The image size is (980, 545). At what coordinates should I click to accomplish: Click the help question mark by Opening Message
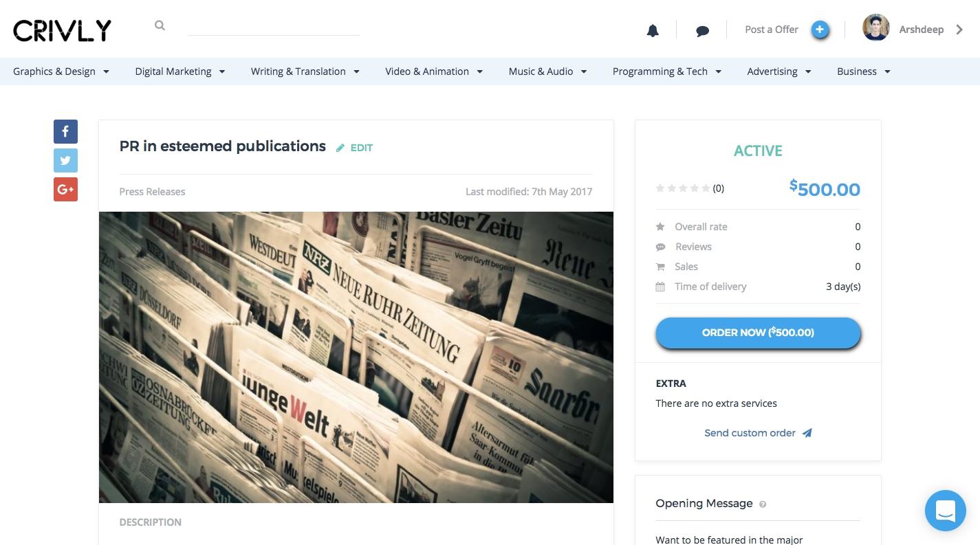763,504
